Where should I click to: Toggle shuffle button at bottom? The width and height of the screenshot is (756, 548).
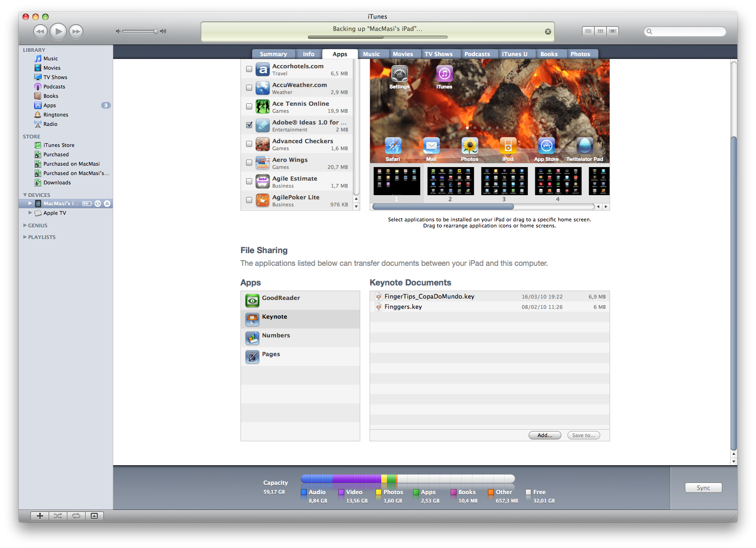point(58,516)
